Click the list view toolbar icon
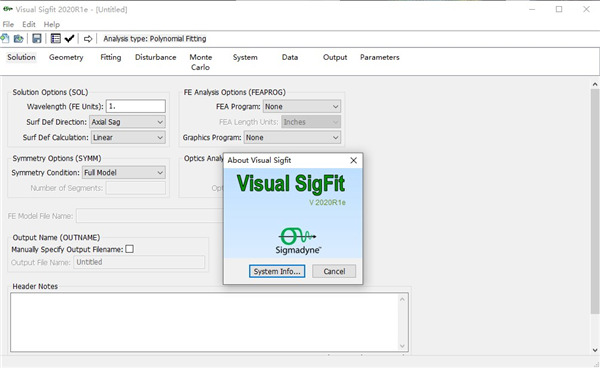Screen dimensions: 600x368 [56, 39]
